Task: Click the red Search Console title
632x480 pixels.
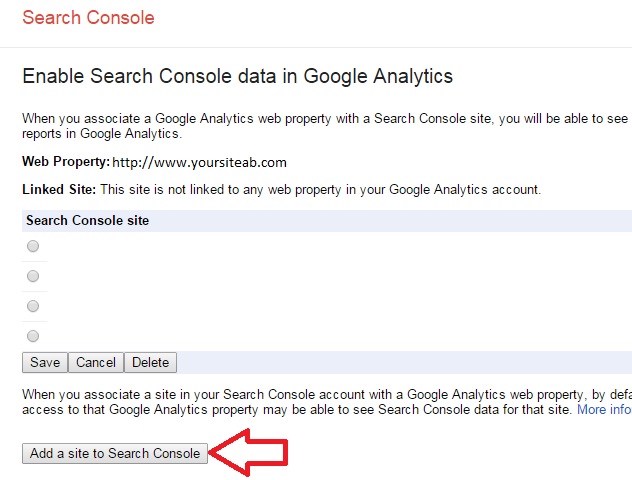Action: click(x=88, y=18)
